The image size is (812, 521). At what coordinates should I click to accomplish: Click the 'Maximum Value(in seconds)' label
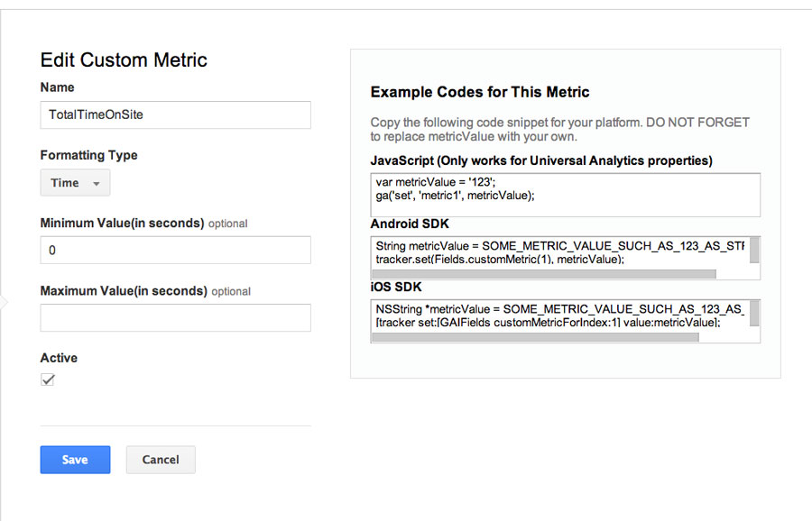coord(124,291)
